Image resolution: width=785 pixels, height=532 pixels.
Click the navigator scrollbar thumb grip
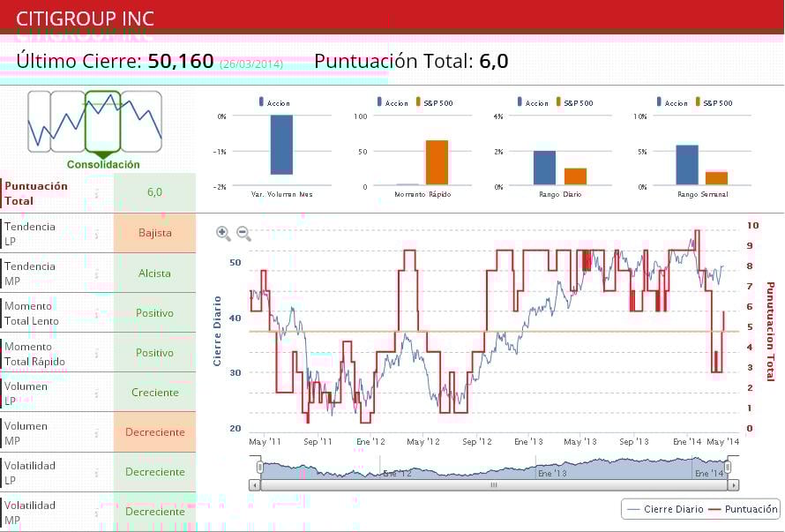pyautogui.click(x=494, y=485)
